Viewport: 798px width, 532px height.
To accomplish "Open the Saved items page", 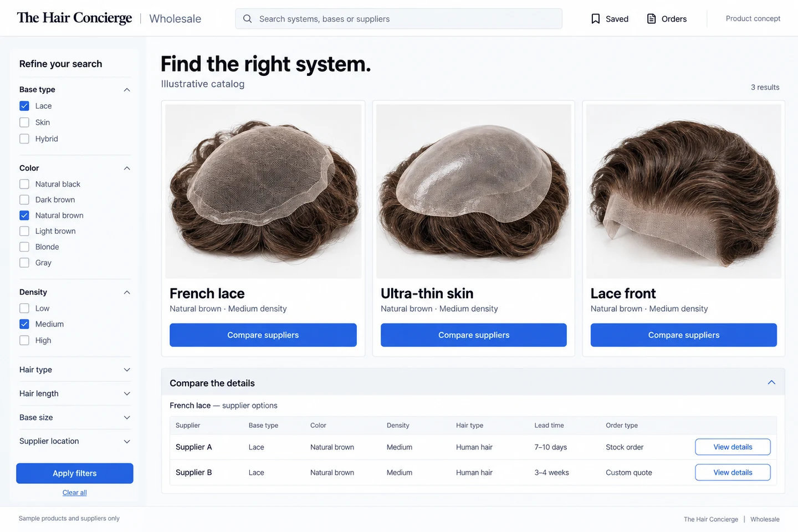I will 610,19.
